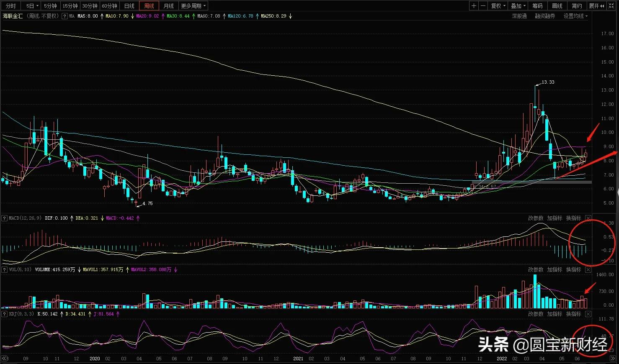Image resolution: width=619 pixels, height=364 pixels.
Task: Click the KDJ help question-mark icon
Action: [x=4, y=314]
